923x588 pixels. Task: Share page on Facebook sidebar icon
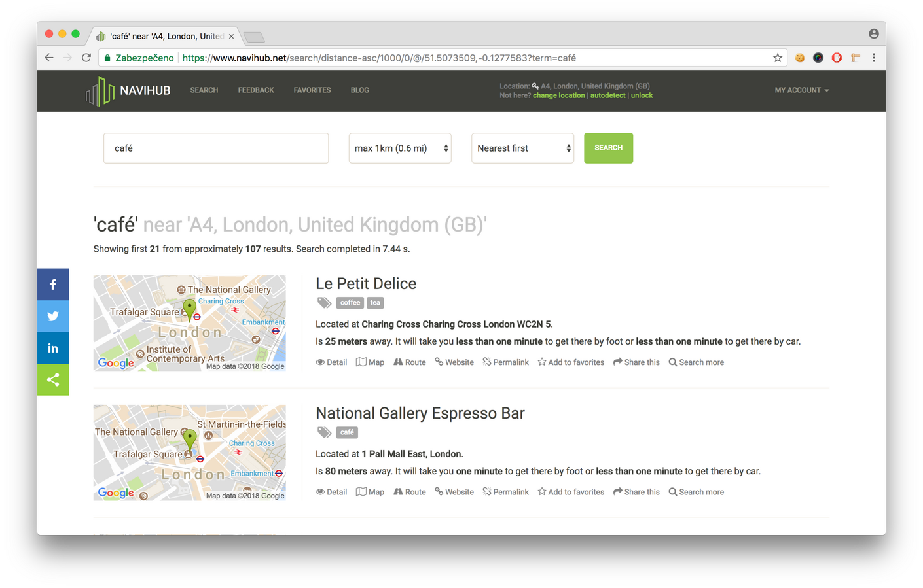[53, 285]
